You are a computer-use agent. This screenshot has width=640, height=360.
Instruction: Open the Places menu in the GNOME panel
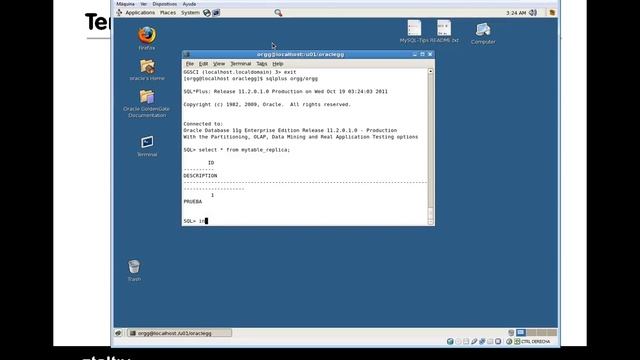tap(168, 13)
